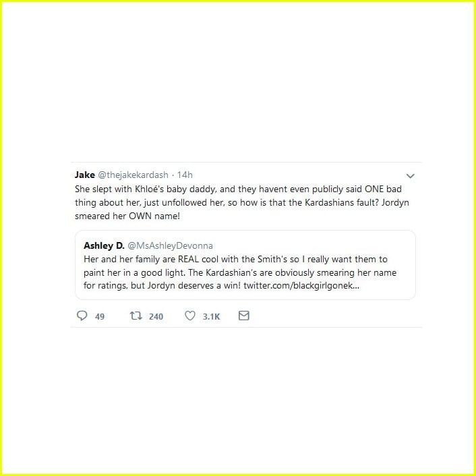
Task: Open Jake's profile name
Action: tap(85, 175)
